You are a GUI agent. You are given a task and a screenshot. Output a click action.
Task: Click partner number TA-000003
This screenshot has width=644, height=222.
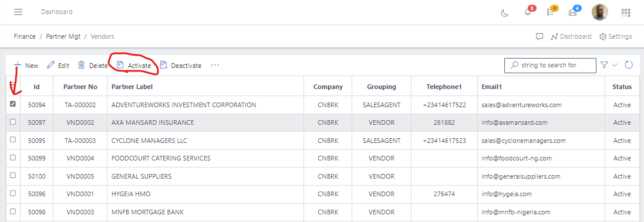coord(80,141)
